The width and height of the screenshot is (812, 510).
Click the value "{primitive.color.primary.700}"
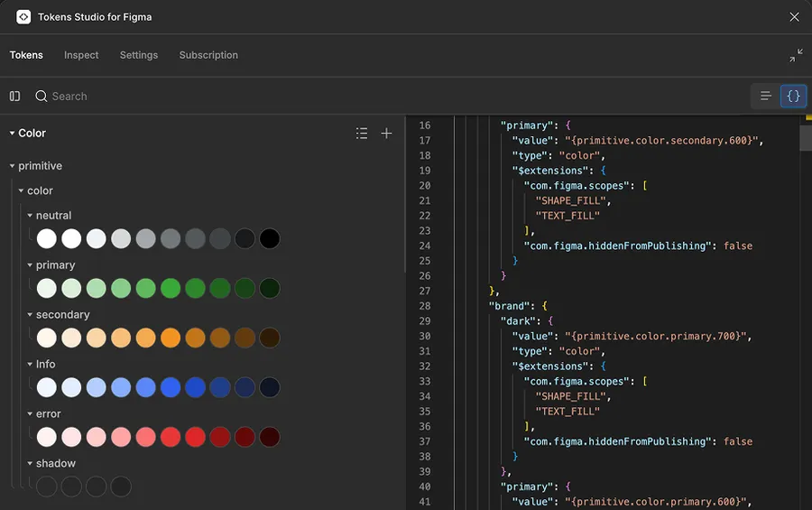pos(656,336)
